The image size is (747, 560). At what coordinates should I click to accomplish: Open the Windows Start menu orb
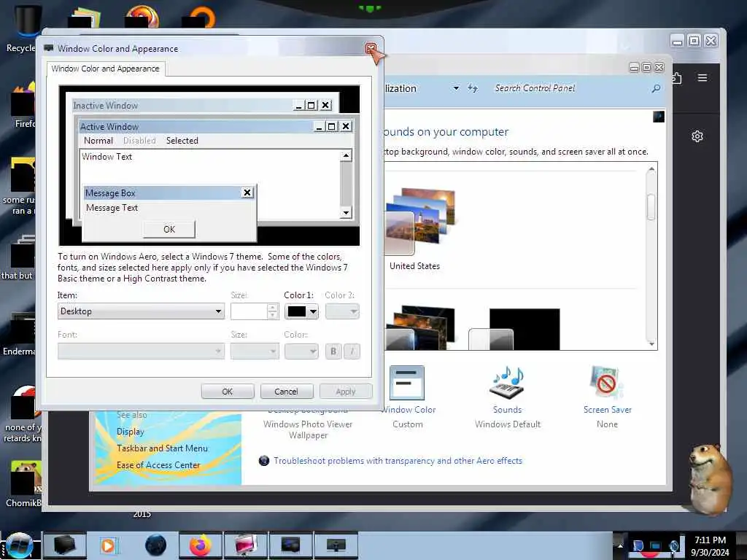pyautogui.click(x=20, y=545)
